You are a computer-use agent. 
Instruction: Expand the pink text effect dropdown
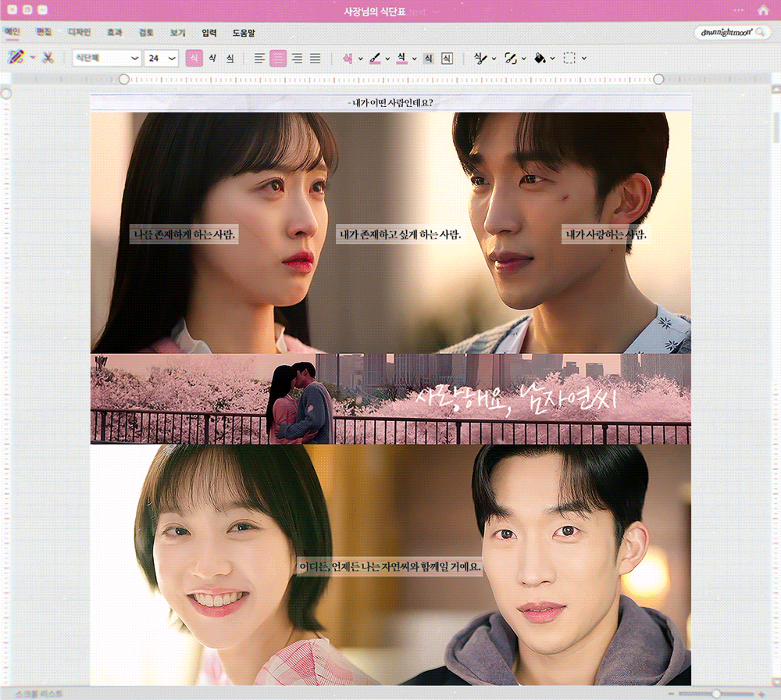click(361, 59)
